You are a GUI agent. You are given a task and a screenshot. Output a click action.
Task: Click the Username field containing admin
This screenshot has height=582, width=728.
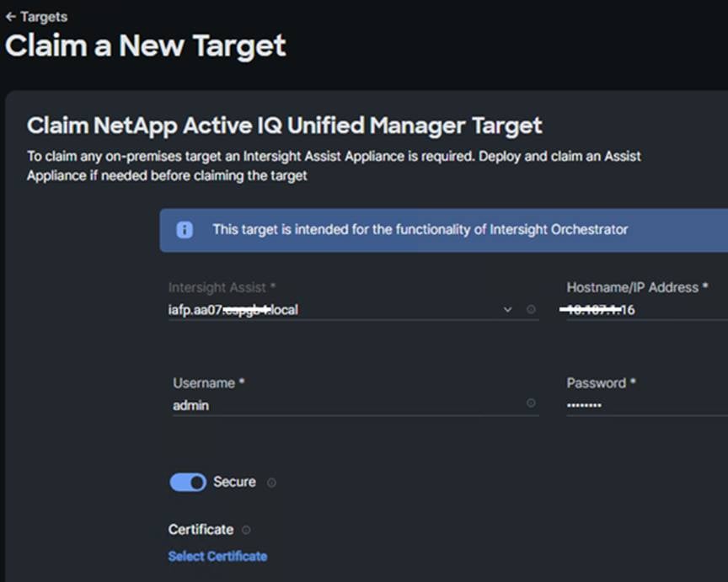(356, 406)
